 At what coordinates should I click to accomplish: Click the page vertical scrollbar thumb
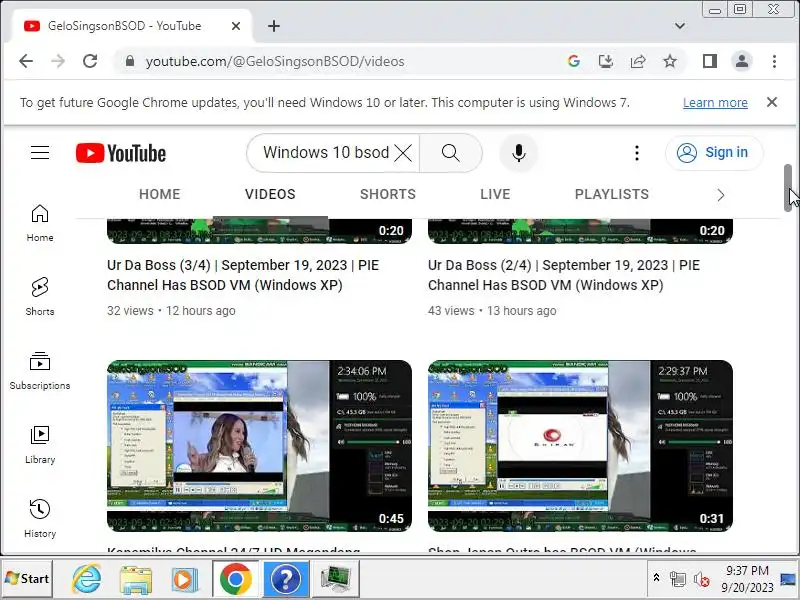pyautogui.click(x=788, y=188)
